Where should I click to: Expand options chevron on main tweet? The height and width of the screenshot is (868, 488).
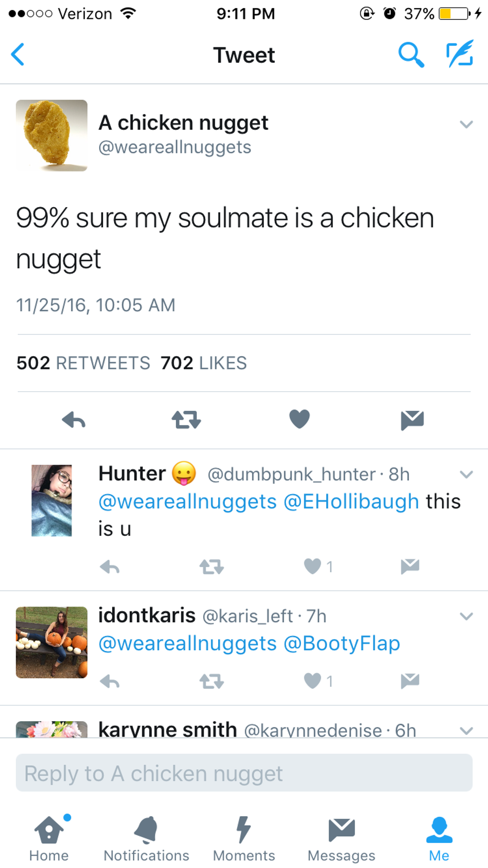point(466,124)
